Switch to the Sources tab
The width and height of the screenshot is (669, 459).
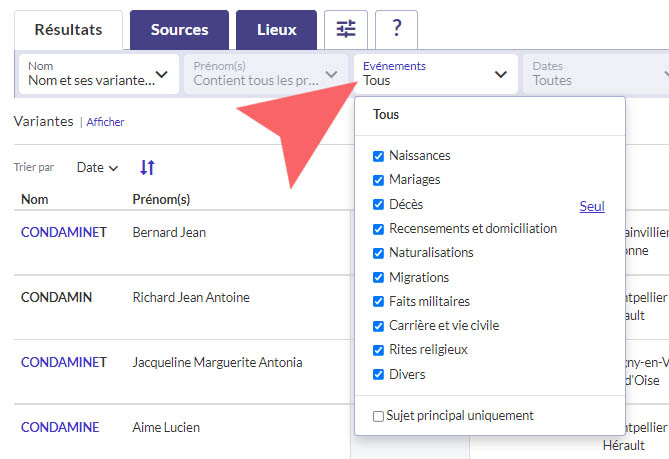179,30
